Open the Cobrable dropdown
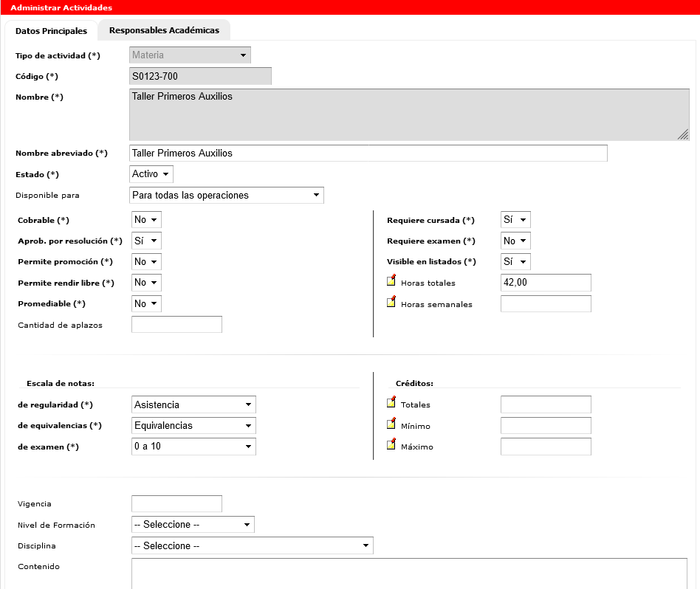Image resolution: width=700 pixels, height=589 pixels. [x=146, y=219]
